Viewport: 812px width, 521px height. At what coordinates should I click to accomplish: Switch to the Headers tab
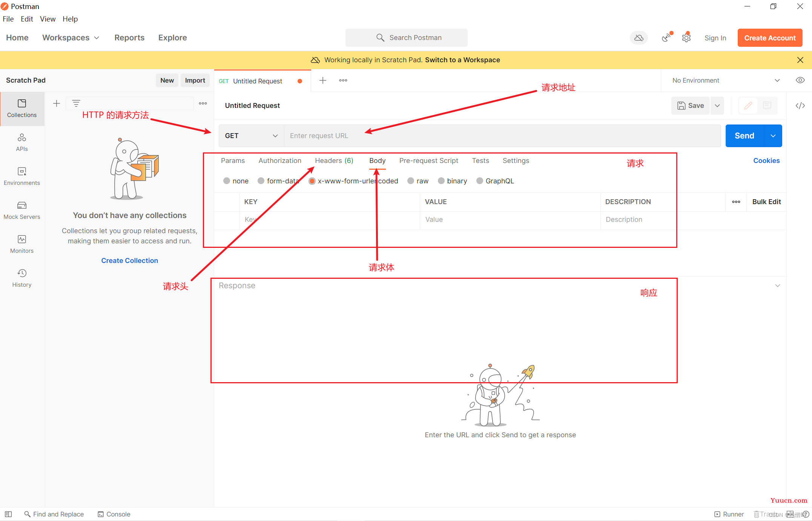click(x=334, y=161)
